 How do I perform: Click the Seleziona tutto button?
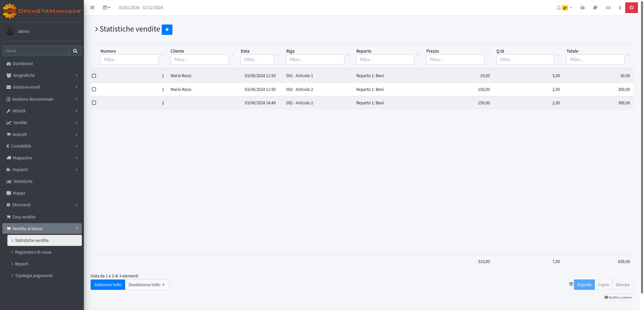[x=108, y=285]
